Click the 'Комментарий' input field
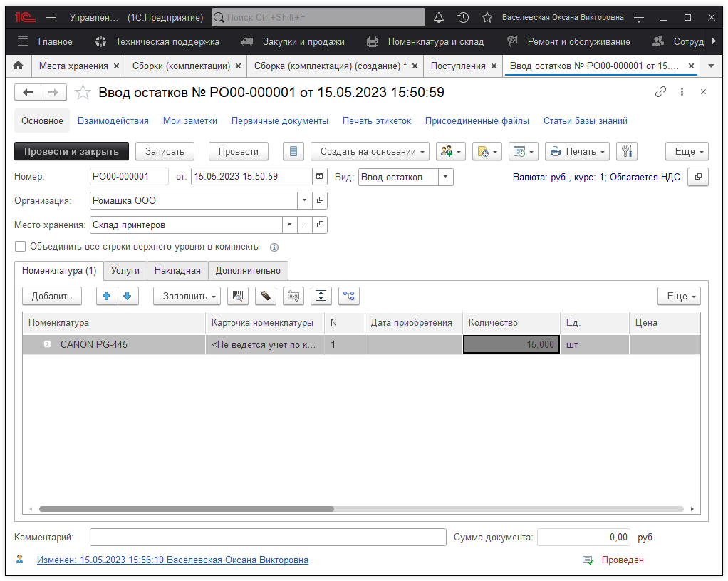The width and height of the screenshot is (728, 581). point(267,537)
